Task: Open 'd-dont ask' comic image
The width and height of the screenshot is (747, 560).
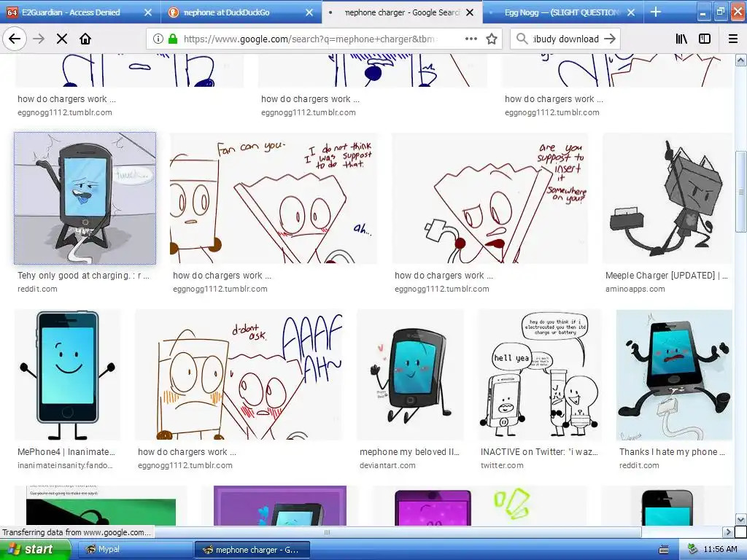Action: [239, 375]
